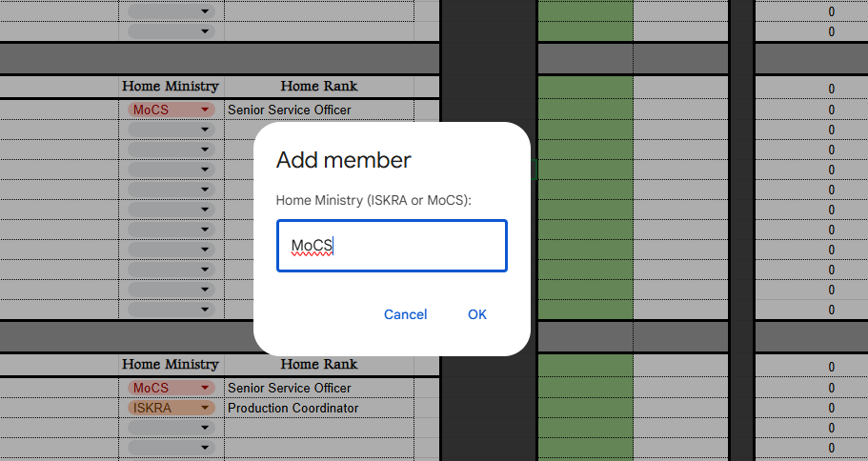
Task: Click the upper Home Ministry column header
Action: (x=171, y=87)
